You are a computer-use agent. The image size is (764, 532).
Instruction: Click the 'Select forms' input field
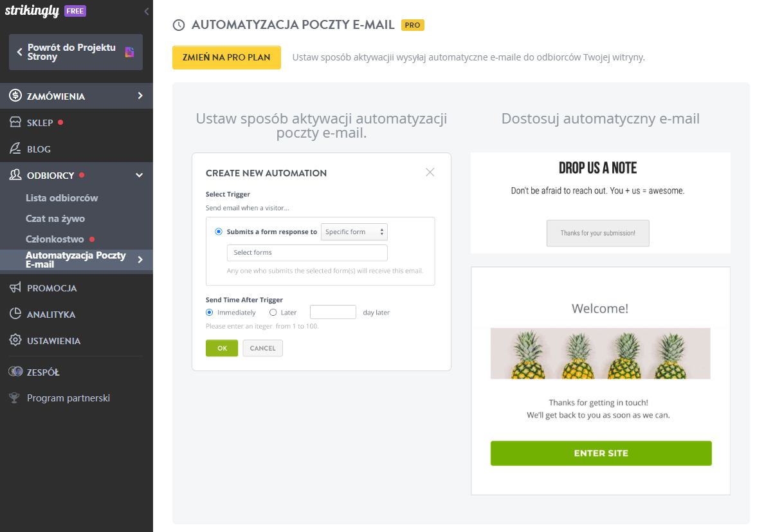point(307,253)
